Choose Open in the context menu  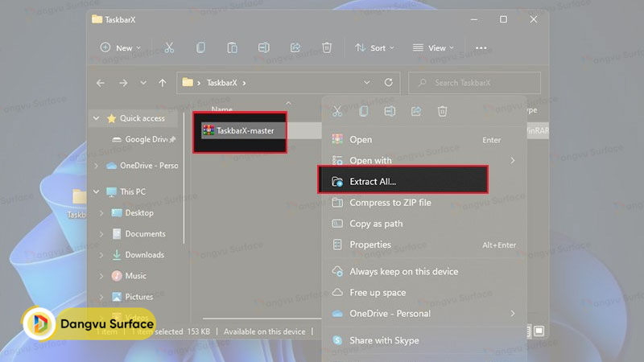tap(423, 139)
